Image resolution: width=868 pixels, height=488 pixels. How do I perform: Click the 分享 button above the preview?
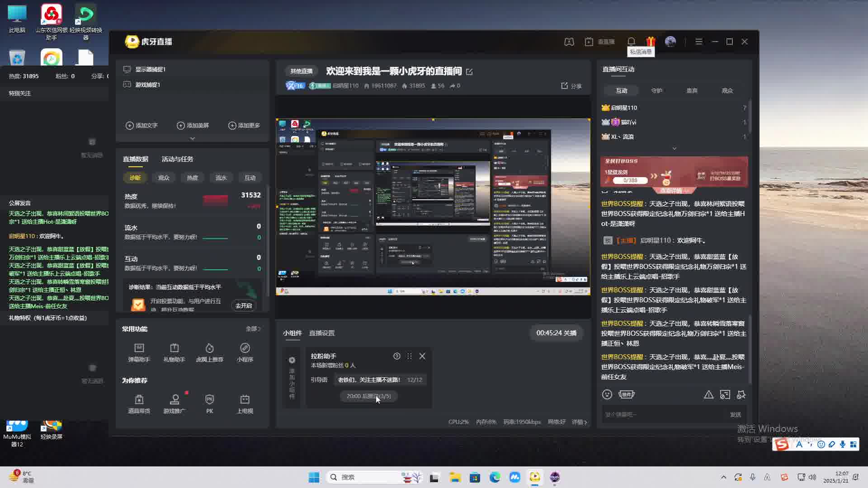571,86
